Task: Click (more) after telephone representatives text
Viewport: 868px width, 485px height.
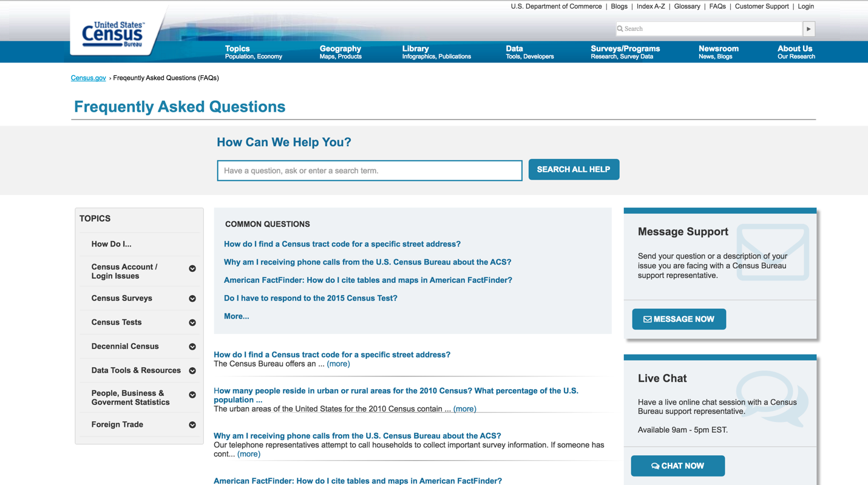Action: click(x=249, y=454)
